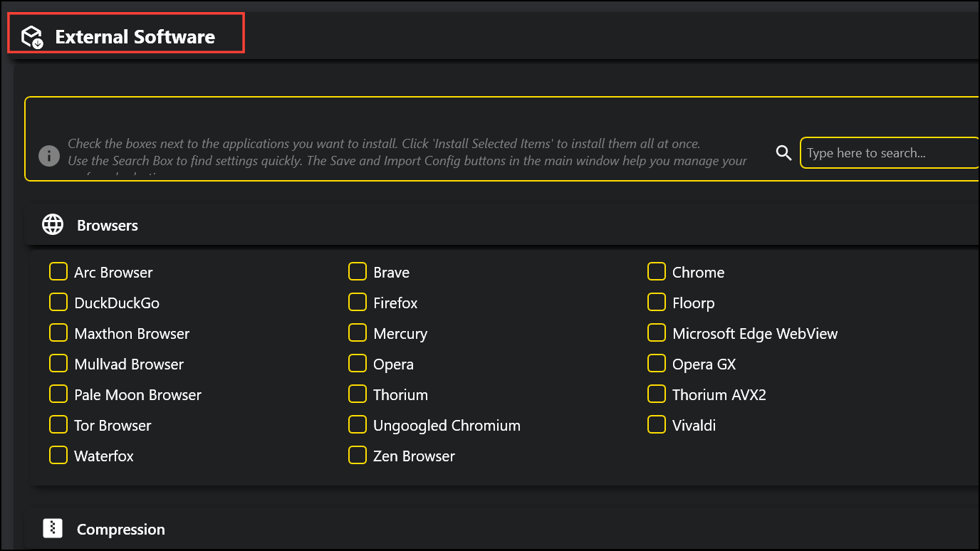
Task: Check the Waterfox checkbox
Action: tap(58, 456)
